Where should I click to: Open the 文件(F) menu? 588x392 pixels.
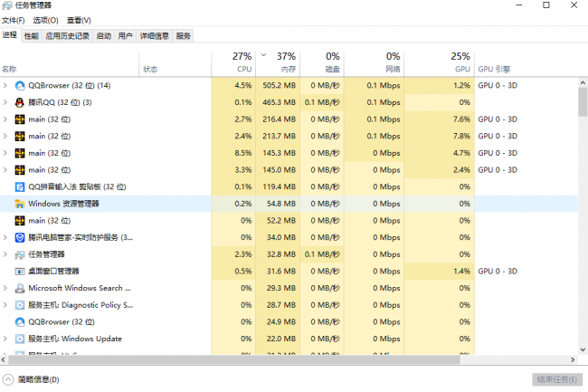[14, 20]
